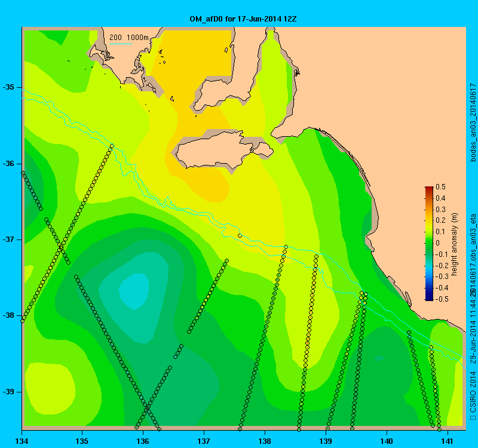
Task: Click the colorbar's positive 0.1 label
Action: click(440, 232)
